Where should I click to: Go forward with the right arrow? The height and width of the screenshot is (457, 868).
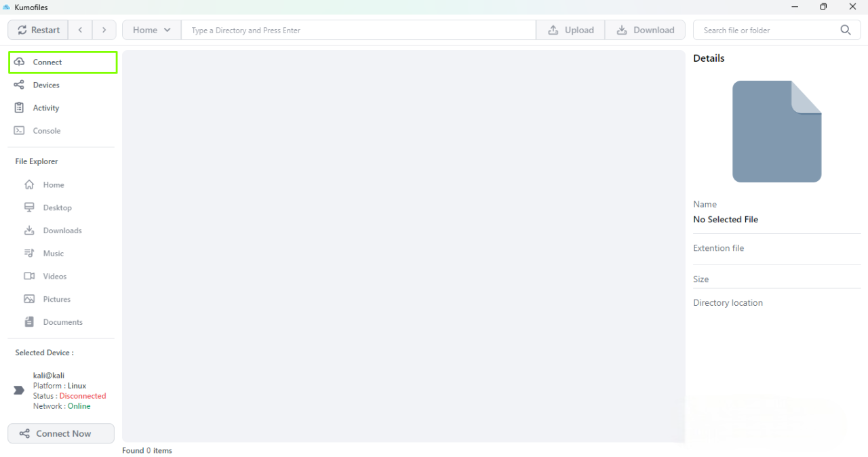[x=104, y=30]
